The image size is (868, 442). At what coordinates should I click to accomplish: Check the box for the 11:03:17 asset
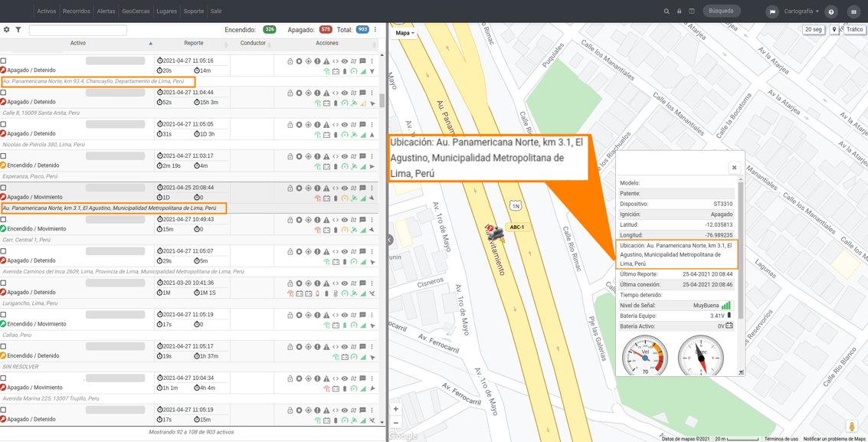[x=3, y=156]
